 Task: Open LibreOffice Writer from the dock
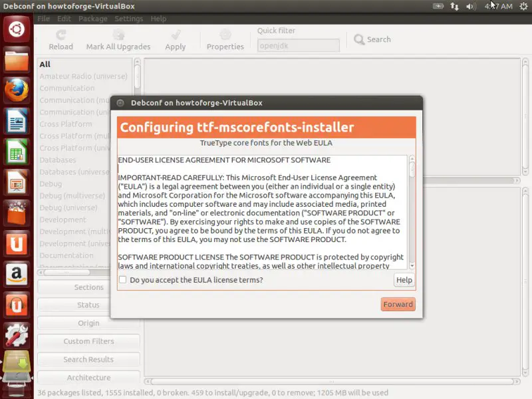tap(17, 121)
